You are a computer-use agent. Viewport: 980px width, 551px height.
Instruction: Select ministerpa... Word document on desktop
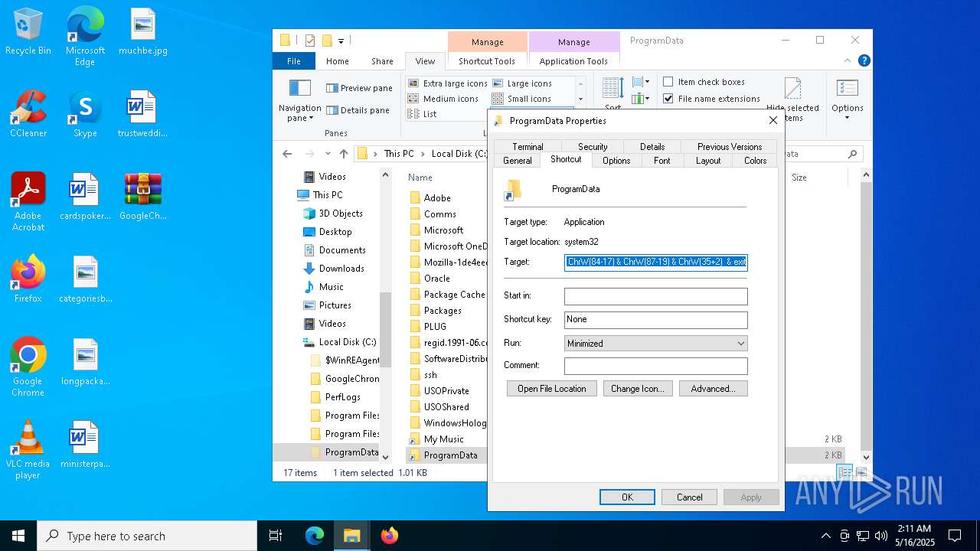pos(85,445)
